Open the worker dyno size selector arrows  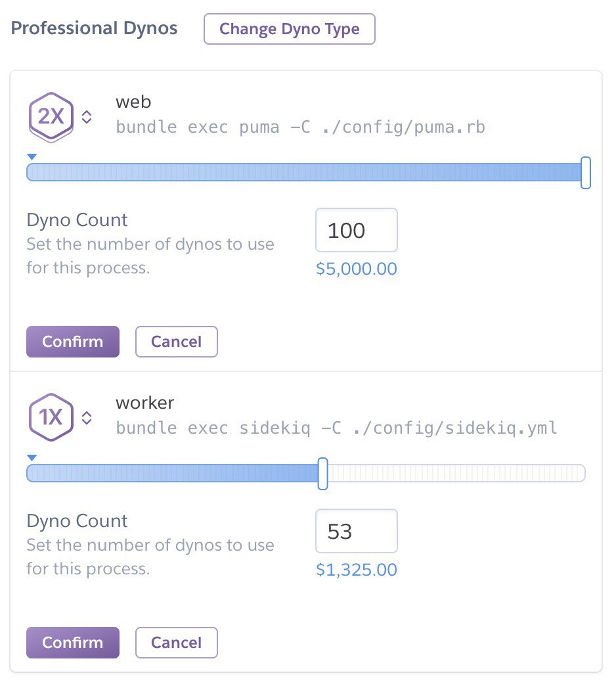87,418
